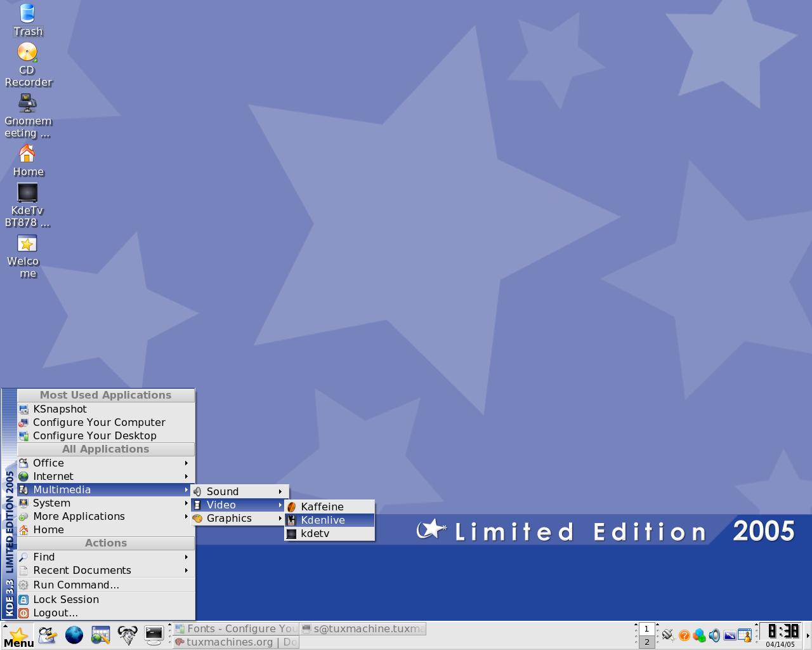The image size is (812, 650).
Task: Click the red Logout icon in the menu
Action: tap(23, 613)
